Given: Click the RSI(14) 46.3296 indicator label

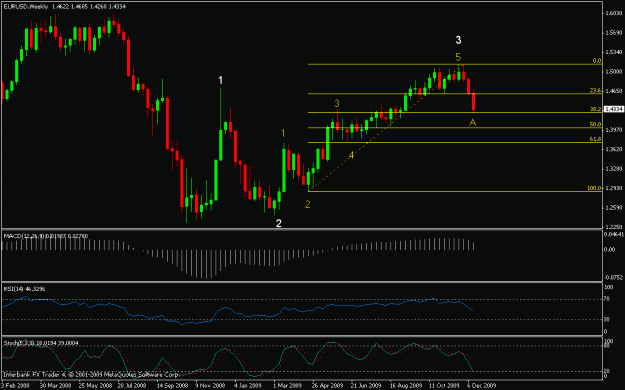Looking at the screenshot, I should pos(24,289).
